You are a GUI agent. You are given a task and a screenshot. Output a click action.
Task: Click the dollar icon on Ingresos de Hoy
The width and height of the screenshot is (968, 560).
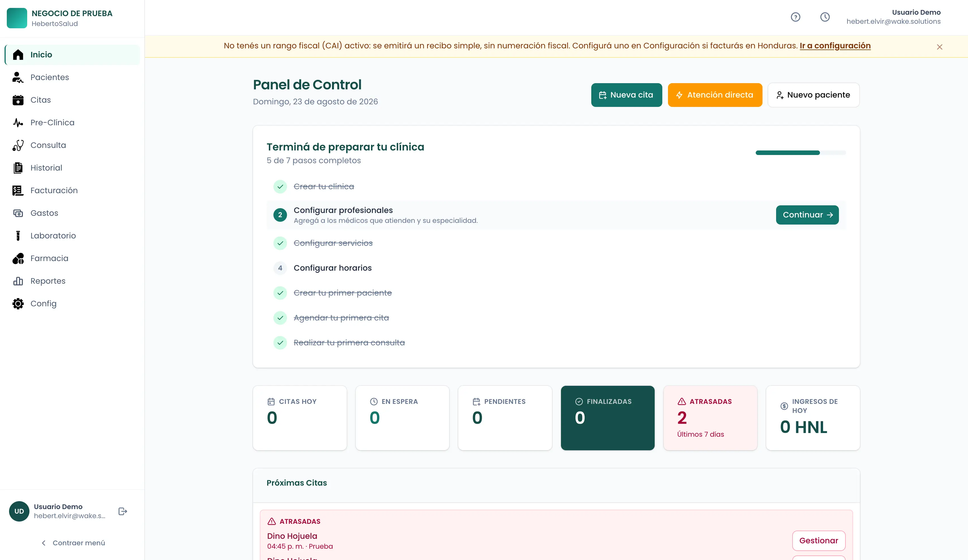(784, 406)
